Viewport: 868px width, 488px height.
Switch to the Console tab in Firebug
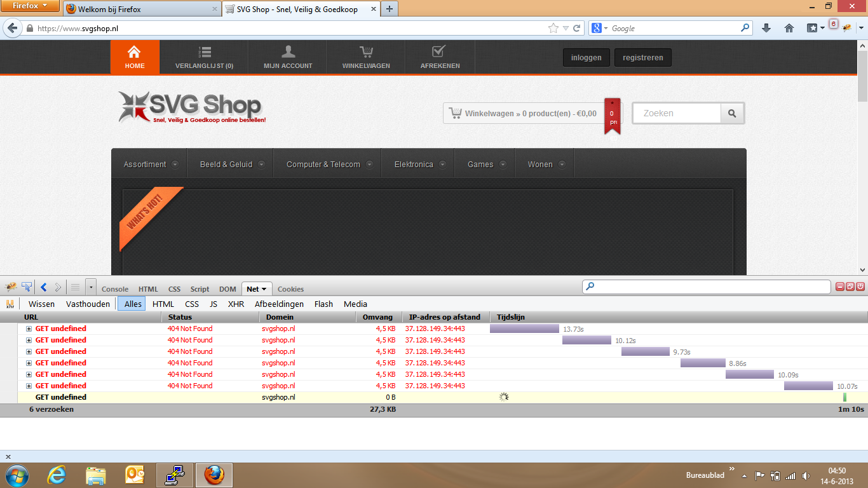tap(115, 289)
